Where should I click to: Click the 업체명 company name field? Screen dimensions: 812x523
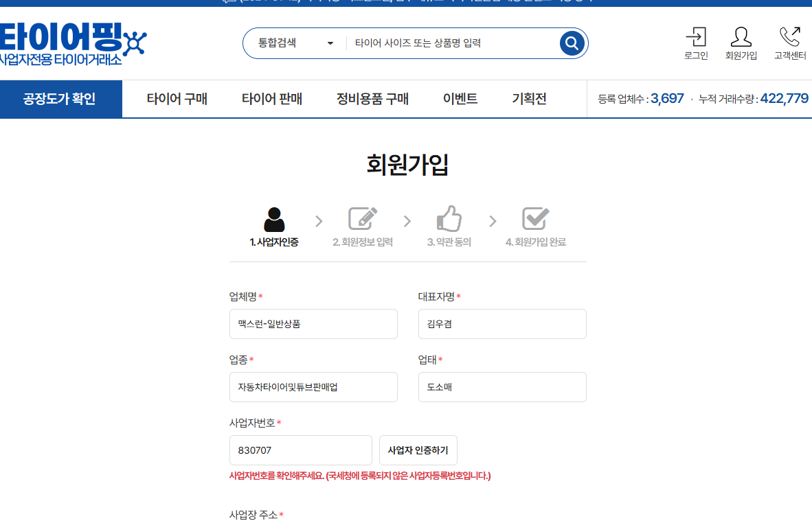coord(313,324)
